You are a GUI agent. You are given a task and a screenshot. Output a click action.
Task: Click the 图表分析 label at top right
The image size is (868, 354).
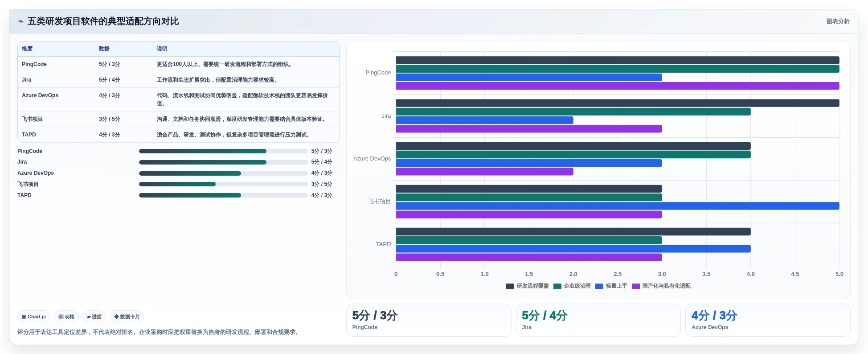coord(838,21)
